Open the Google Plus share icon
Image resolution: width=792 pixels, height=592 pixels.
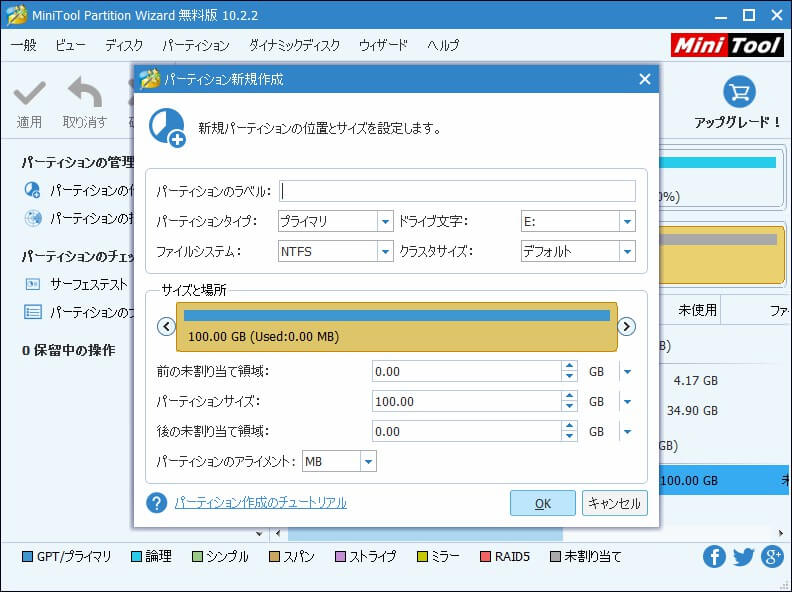tap(772, 557)
